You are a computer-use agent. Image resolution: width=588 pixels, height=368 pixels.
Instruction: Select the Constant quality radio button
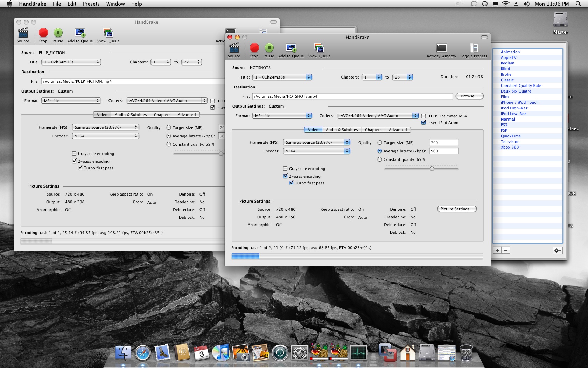pos(380,159)
